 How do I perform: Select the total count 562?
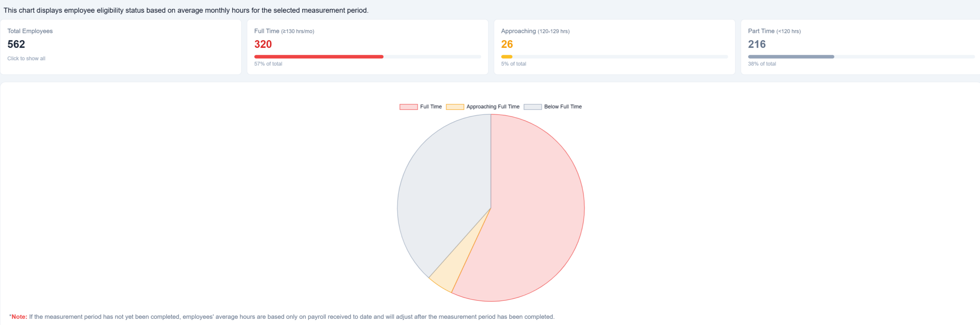tap(16, 44)
